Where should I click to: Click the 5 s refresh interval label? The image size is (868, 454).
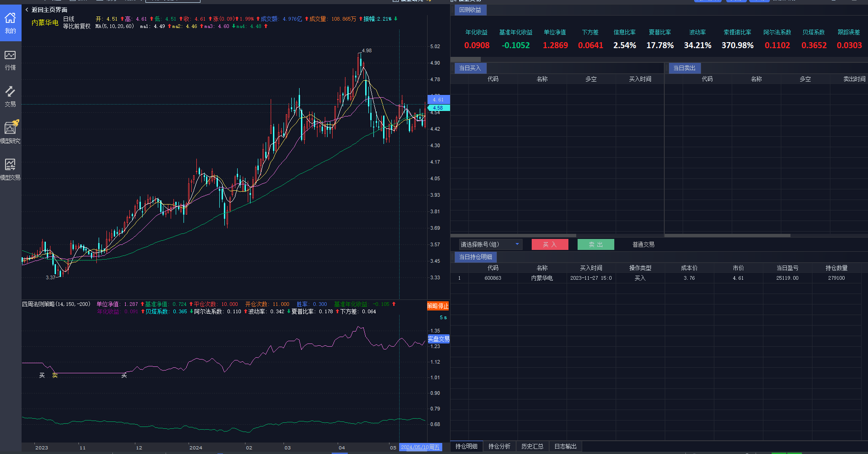[x=443, y=317]
